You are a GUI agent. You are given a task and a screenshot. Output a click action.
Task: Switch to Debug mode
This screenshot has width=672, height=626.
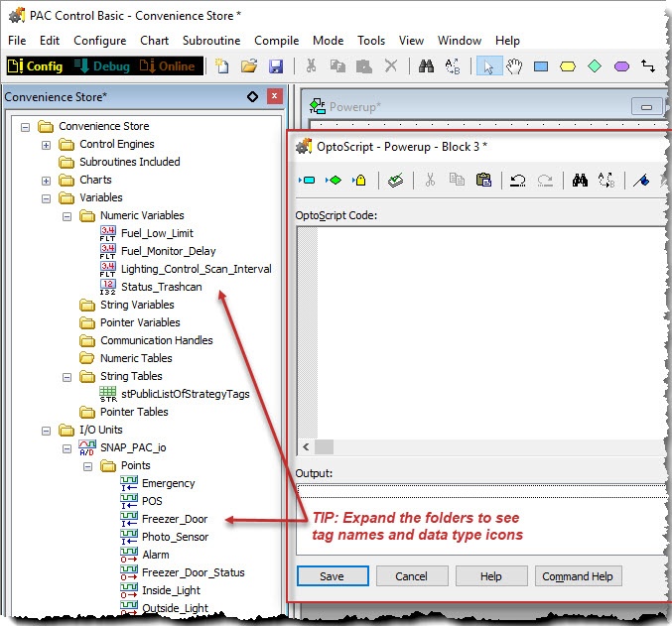(102, 66)
